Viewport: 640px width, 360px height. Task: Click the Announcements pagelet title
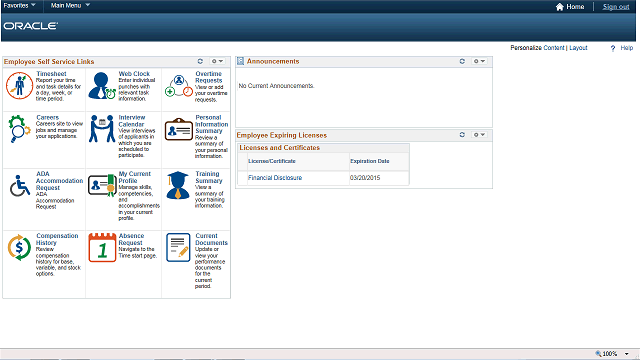tap(273, 61)
